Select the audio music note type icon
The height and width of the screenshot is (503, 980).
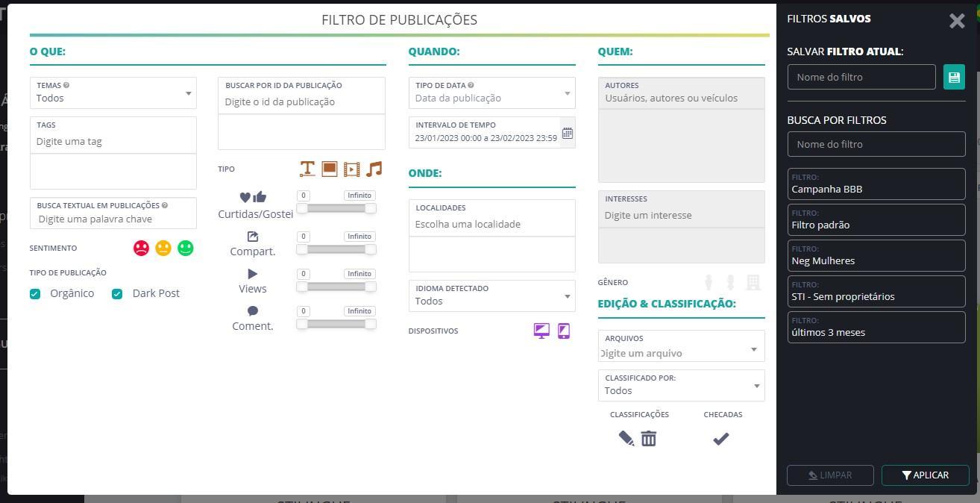374,169
